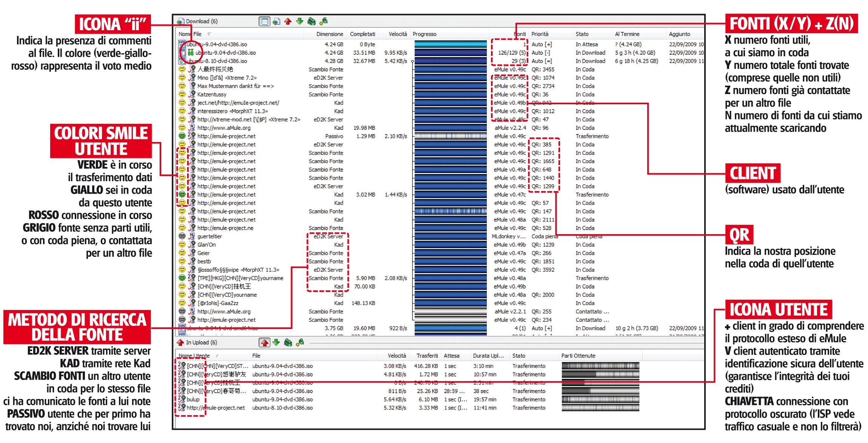Image resolution: width=868 pixels, height=443 pixels.
Task: Sort by Aggiunto column header
Action: pyautogui.click(x=679, y=34)
